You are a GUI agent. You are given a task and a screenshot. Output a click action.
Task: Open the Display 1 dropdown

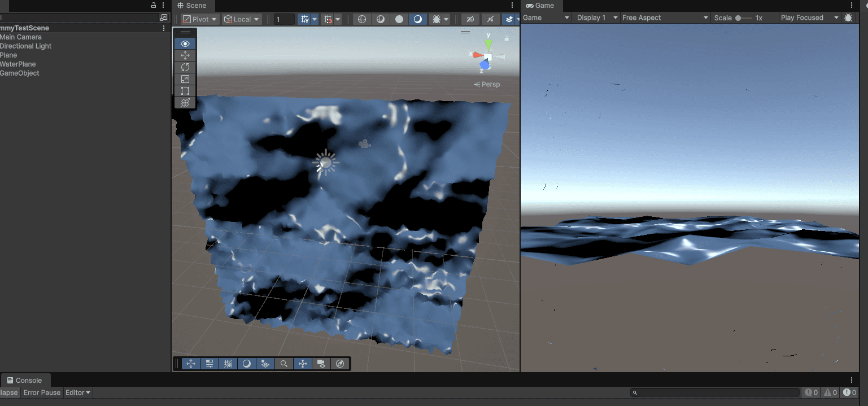pos(596,18)
